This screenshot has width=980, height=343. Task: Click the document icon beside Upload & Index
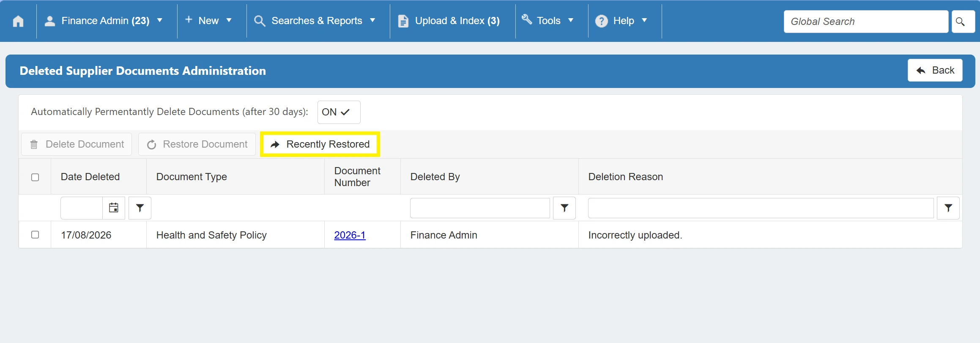pyautogui.click(x=403, y=21)
